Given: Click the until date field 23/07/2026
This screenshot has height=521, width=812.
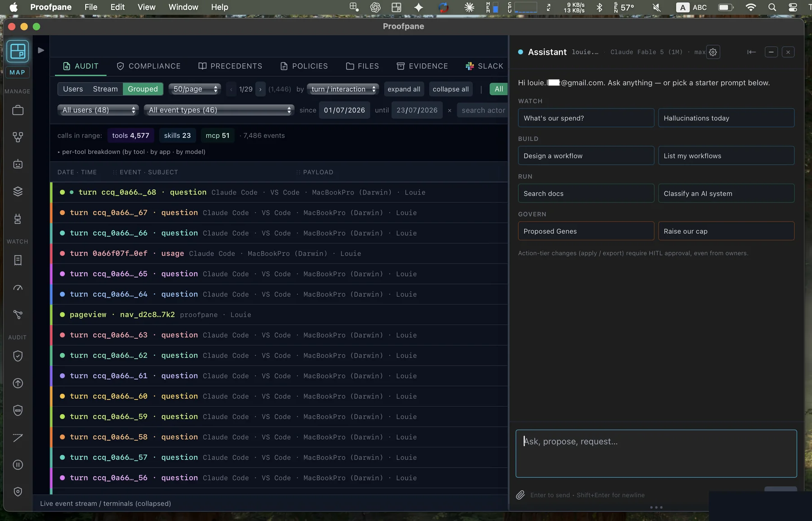Looking at the screenshot, I should point(417,110).
